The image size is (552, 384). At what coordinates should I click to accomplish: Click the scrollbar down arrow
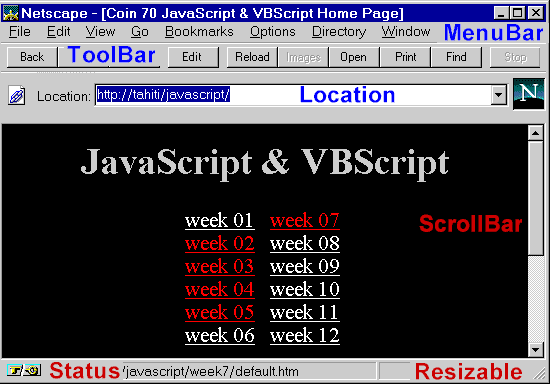[536, 349]
